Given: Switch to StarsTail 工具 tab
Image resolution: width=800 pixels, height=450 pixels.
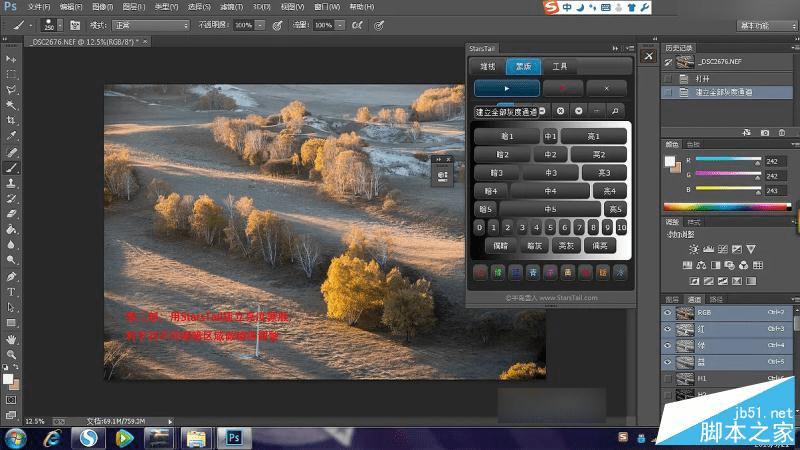Looking at the screenshot, I should click(x=560, y=66).
